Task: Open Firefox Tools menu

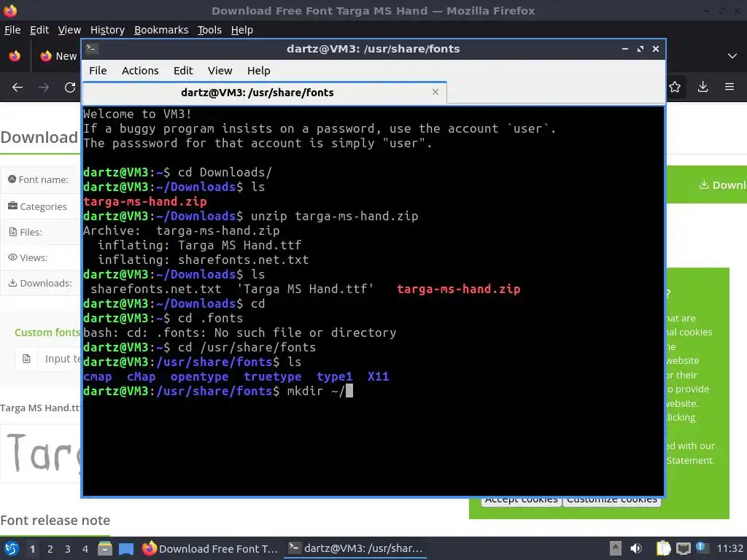Action: pos(209,30)
